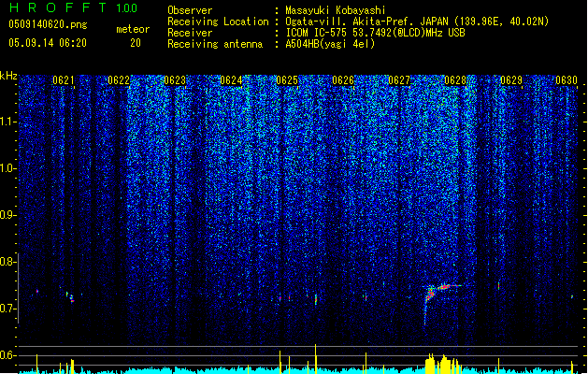588x374 pixels.
Task: Click the meteor echo spot just before 0625
Action: 280,298
